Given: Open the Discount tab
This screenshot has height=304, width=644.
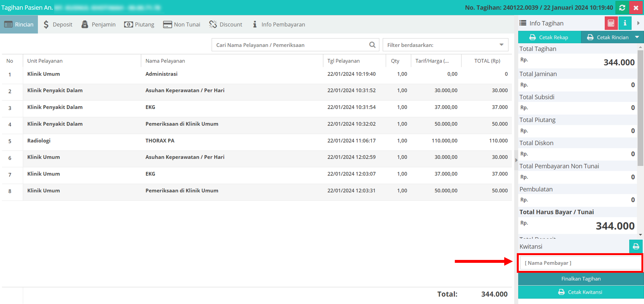Looking at the screenshot, I should point(226,24).
